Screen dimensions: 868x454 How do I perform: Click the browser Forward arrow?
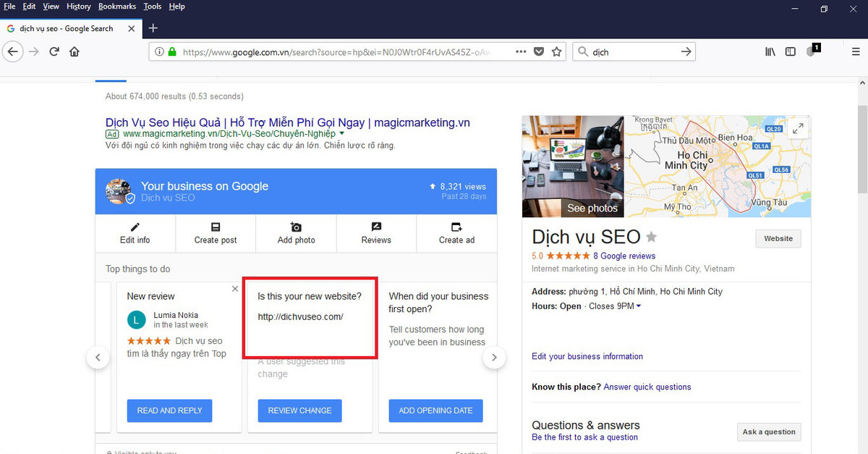[x=33, y=51]
